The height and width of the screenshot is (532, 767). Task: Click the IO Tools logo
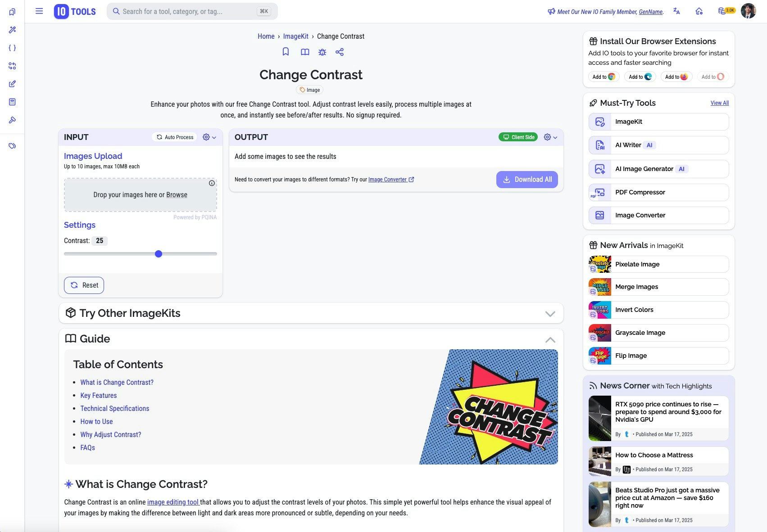coord(75,11)
